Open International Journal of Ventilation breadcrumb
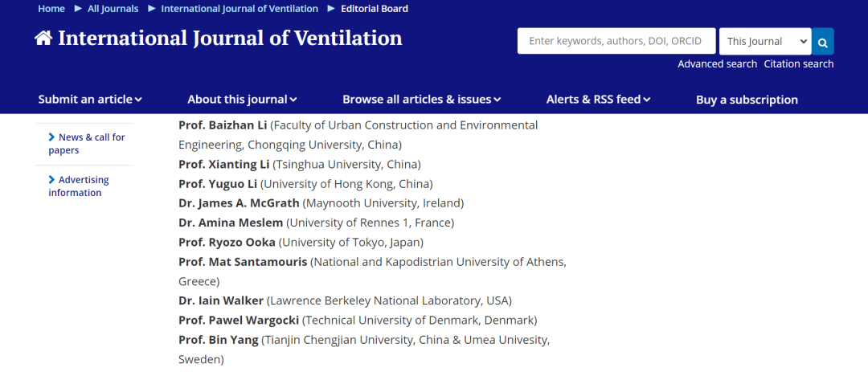This screenshot has width=868, height=372. [x=240, y=8]
